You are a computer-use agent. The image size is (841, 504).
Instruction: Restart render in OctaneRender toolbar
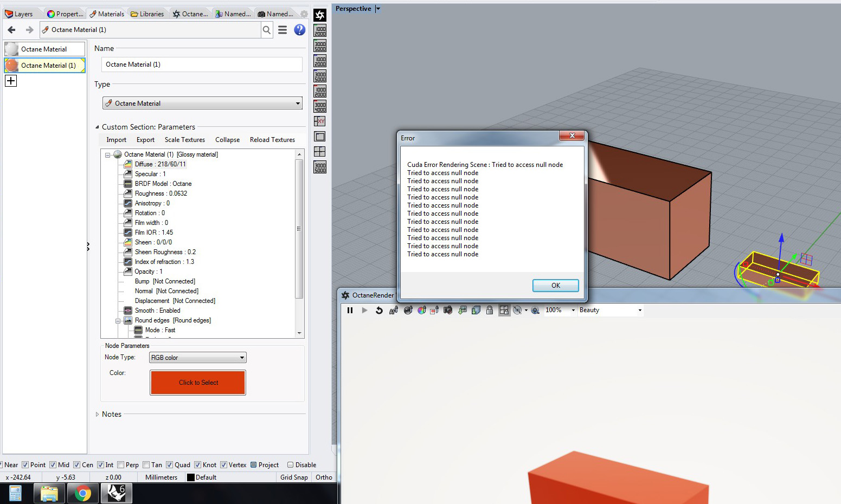tap(379, 310)
